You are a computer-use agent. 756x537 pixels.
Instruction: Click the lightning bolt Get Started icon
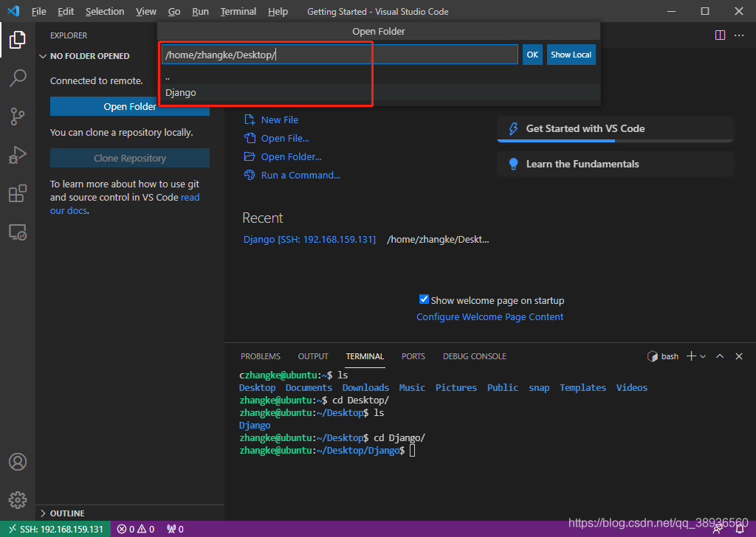click(x=514, y=128)
